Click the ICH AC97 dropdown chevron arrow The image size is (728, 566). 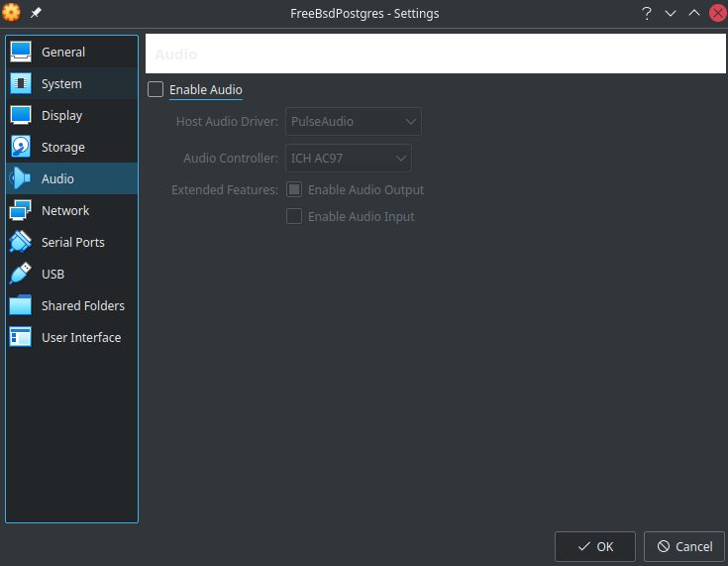(401, 159)
